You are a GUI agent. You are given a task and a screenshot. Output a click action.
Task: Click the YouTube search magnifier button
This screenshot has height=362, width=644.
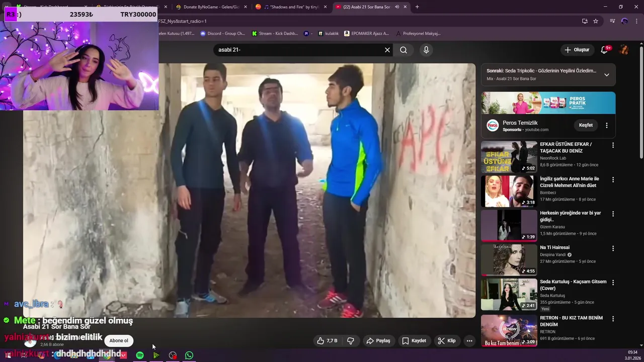tap(404, 50)
